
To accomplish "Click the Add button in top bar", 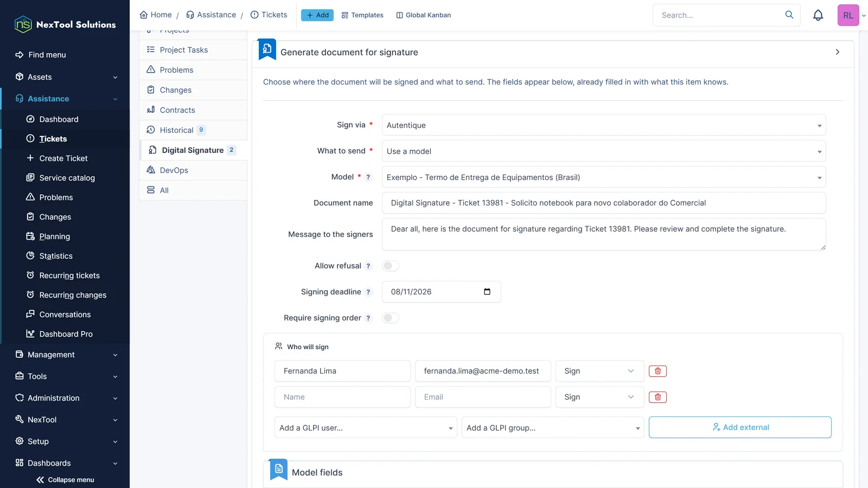I will [x=317, y=15].
